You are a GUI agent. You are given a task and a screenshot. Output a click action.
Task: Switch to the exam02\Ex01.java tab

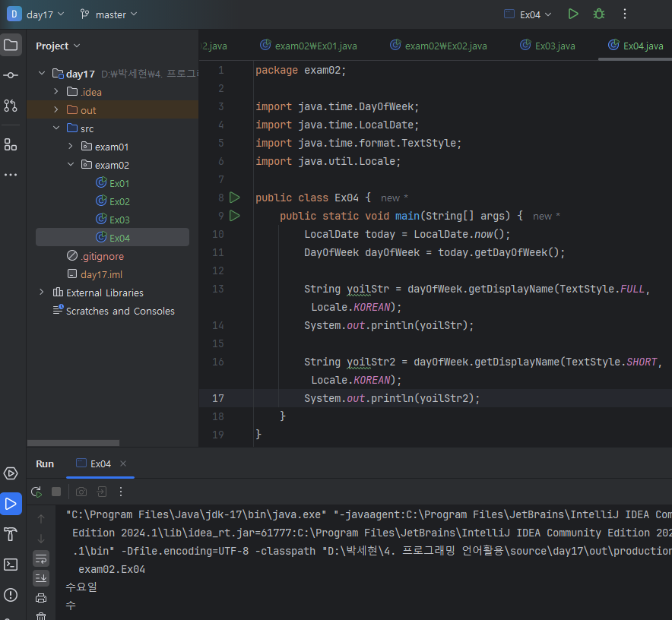308,46
